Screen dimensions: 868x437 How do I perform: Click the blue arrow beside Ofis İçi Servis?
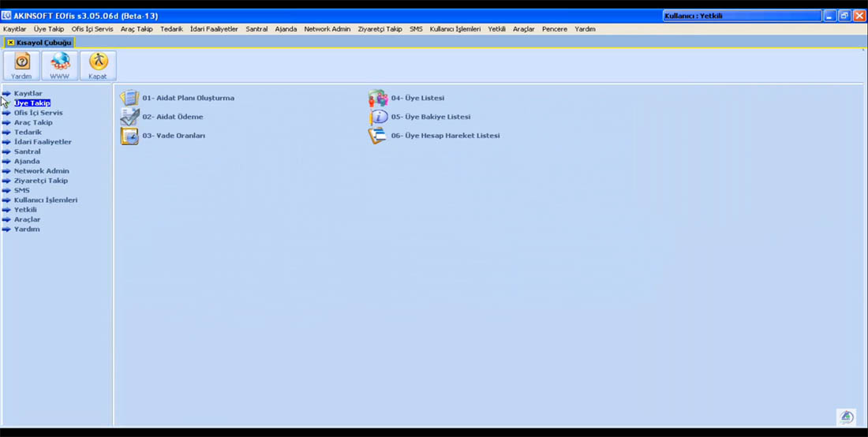6,113
